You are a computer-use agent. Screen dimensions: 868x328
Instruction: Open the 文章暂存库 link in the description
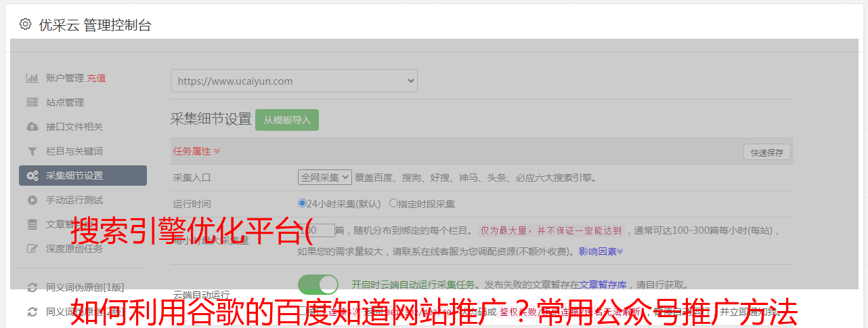[603, 285]
